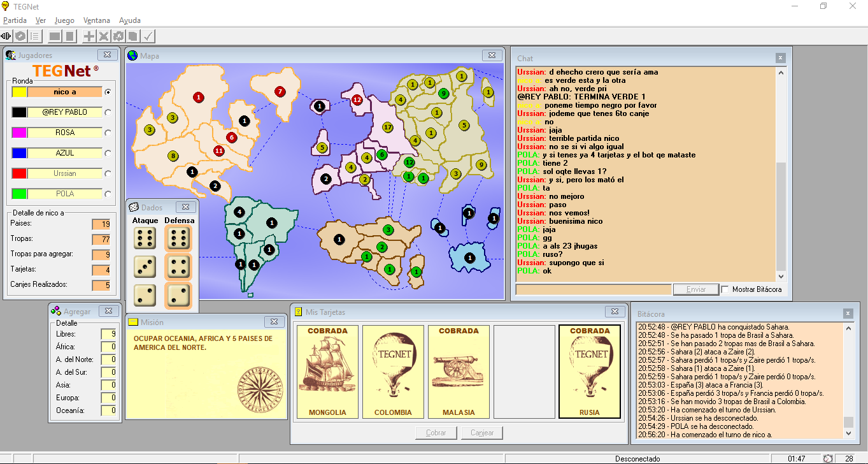Open the Partida menu

[x=15, y=20]
